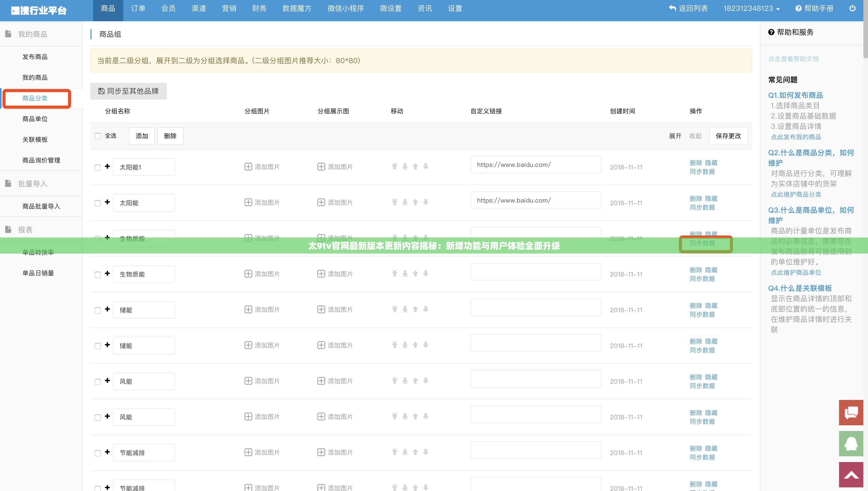Viewport: 868px width, 491px height.
Task: Select 商品批量导入 in the sidebar
Action: [x=41, y=206]
